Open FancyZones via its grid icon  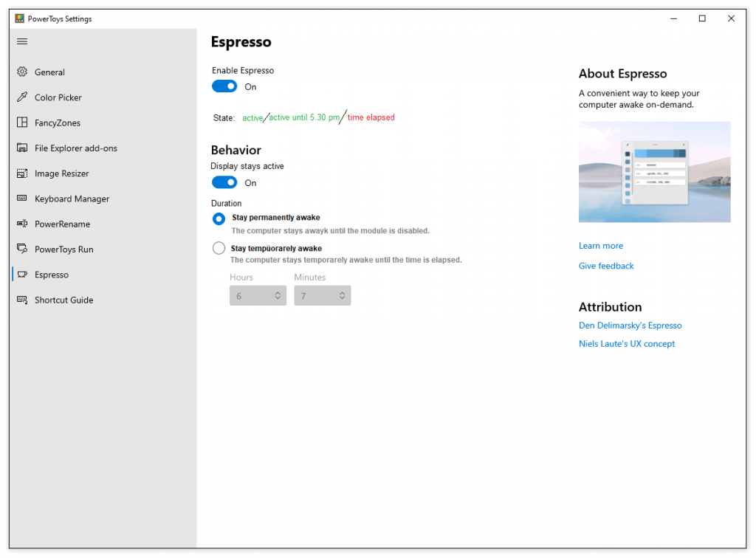click(22, 123)
